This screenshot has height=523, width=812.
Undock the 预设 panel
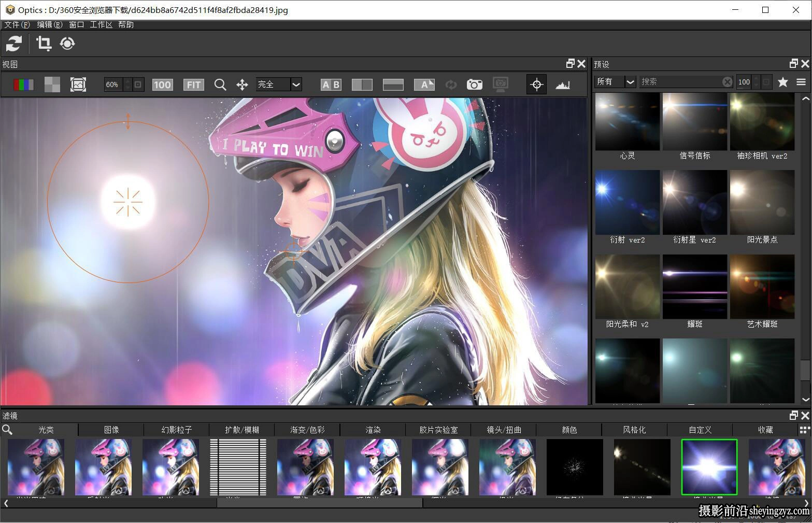(x=793, y=63)
